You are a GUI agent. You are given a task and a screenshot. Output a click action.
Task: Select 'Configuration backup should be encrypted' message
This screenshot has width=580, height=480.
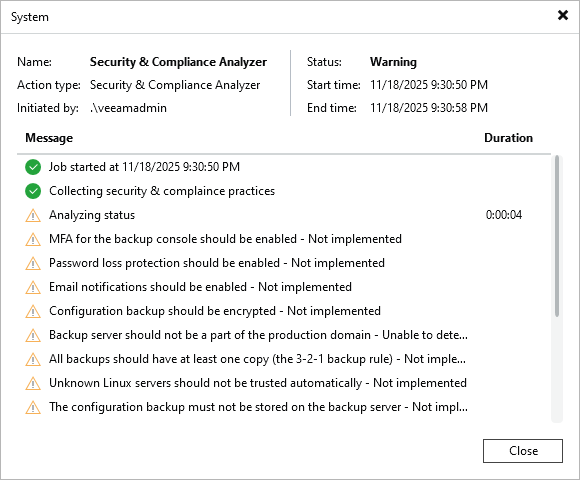coord(215,311)
